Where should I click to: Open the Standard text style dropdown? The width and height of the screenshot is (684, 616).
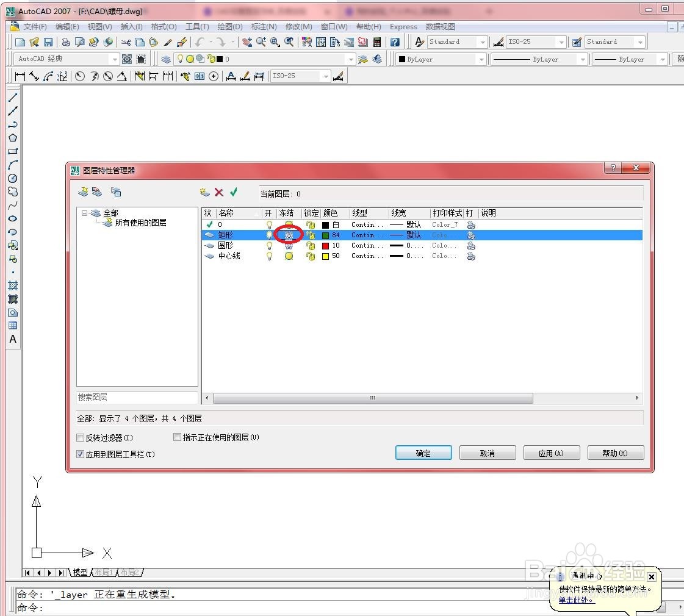pos(483,42)
